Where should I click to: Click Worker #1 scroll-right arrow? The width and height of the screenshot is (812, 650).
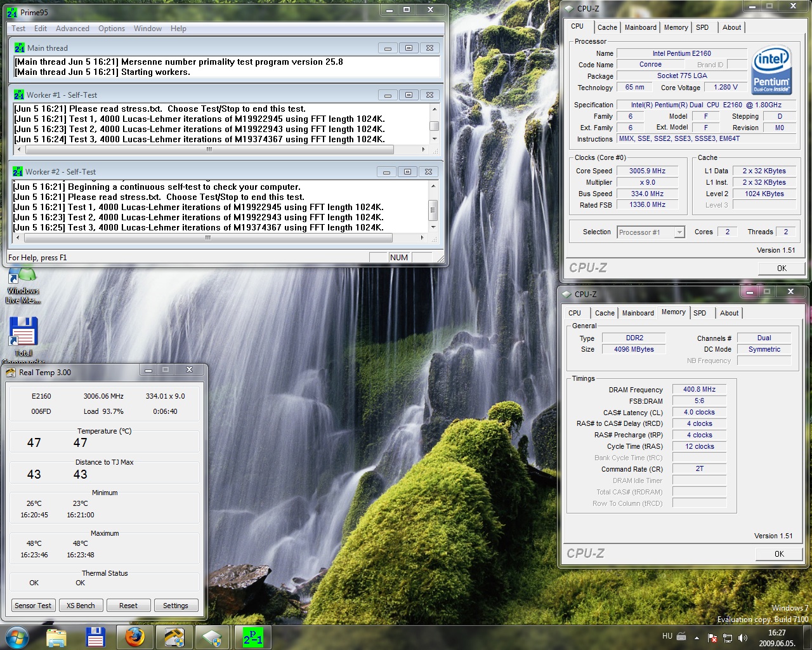point(424,150)
